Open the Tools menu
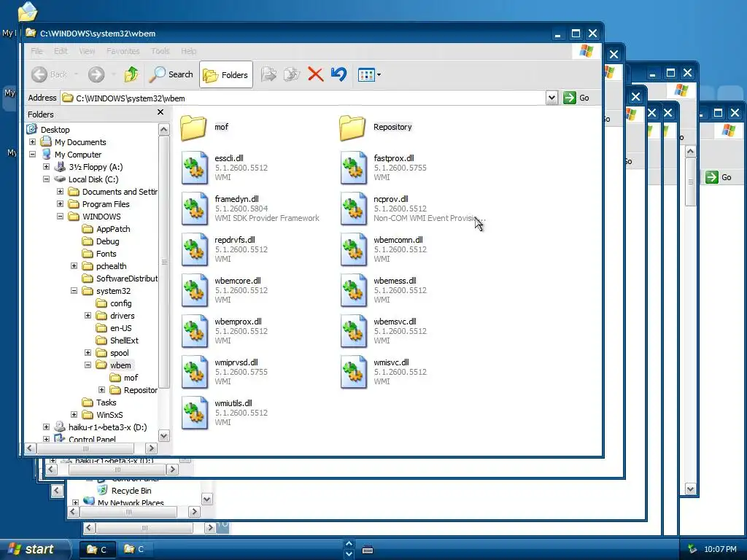This screenshot has width=747, height=560. [160, 51]
